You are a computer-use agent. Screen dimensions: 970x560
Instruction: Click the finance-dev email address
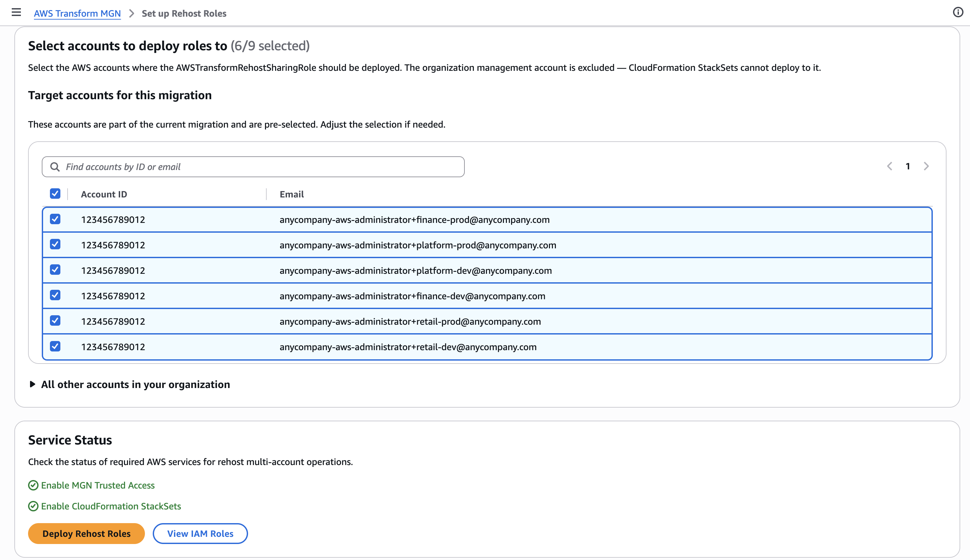(x=412, y=296)
